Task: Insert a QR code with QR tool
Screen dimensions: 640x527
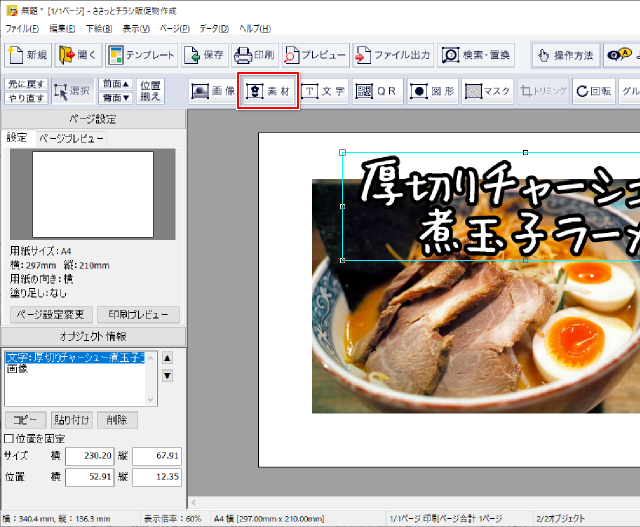Action: pos(377,91)
